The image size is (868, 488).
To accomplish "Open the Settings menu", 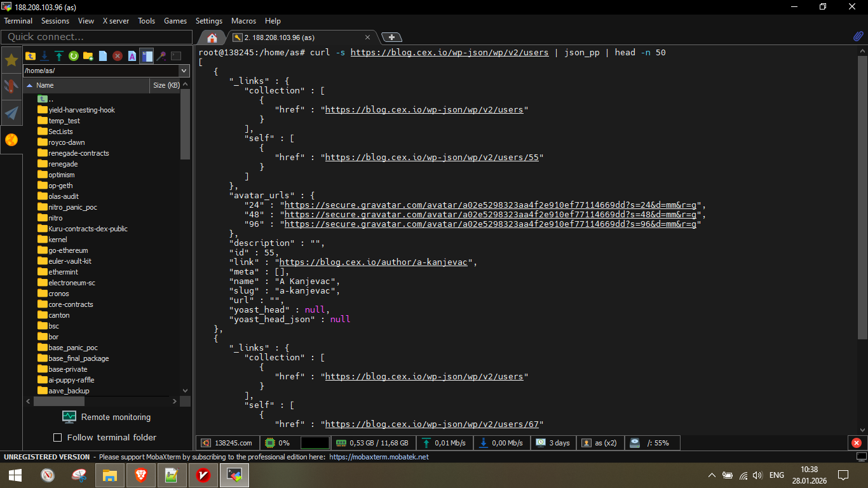I will [209, 21].
